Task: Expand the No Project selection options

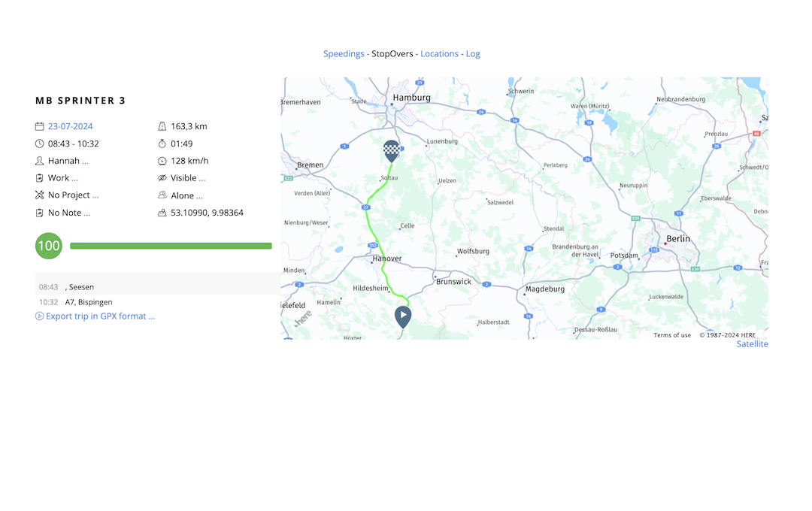Action: [x=95, y=195]
